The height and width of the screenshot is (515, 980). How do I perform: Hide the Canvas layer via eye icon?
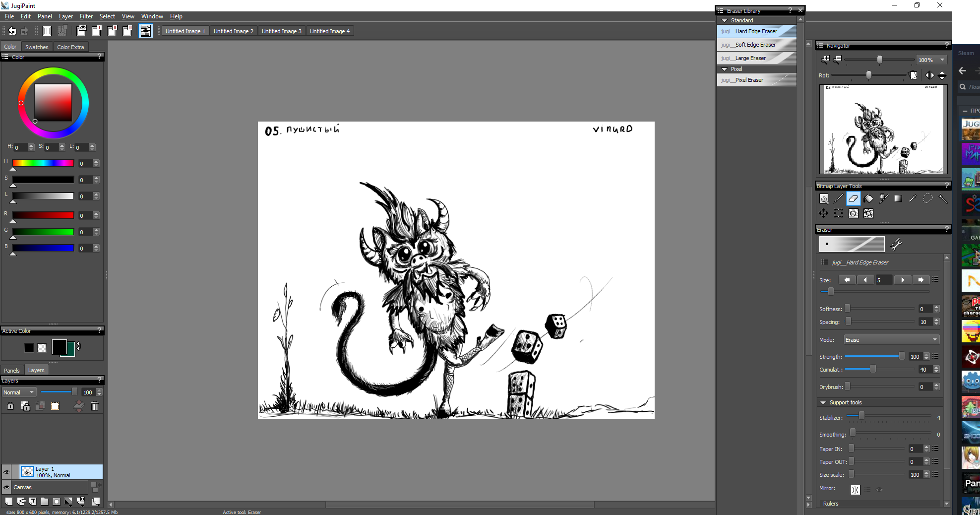click(6, 487)
